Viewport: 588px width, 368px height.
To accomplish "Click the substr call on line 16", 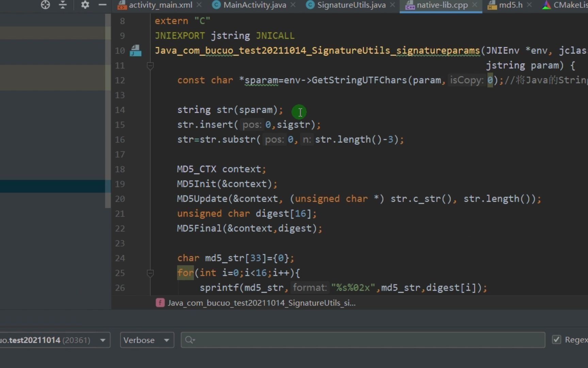I will point(239,140).
